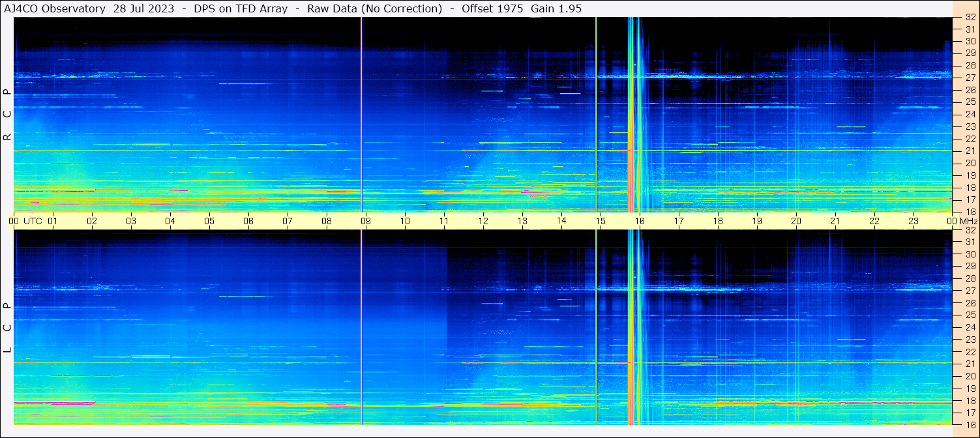Click 24 MHz tick on lower LCP scale
Image resolution: width=980 pixels, height=438 pixels.
[x=970, y=327]
